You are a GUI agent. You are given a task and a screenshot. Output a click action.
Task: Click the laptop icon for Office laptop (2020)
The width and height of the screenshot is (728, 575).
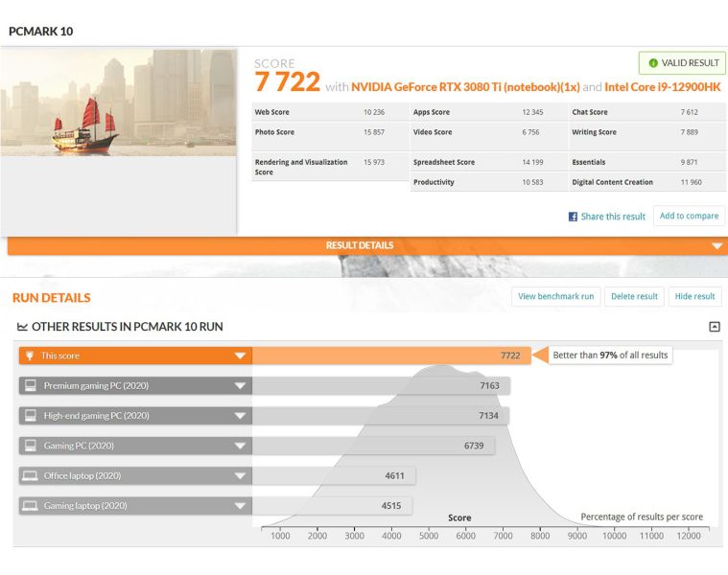(30, 475)
